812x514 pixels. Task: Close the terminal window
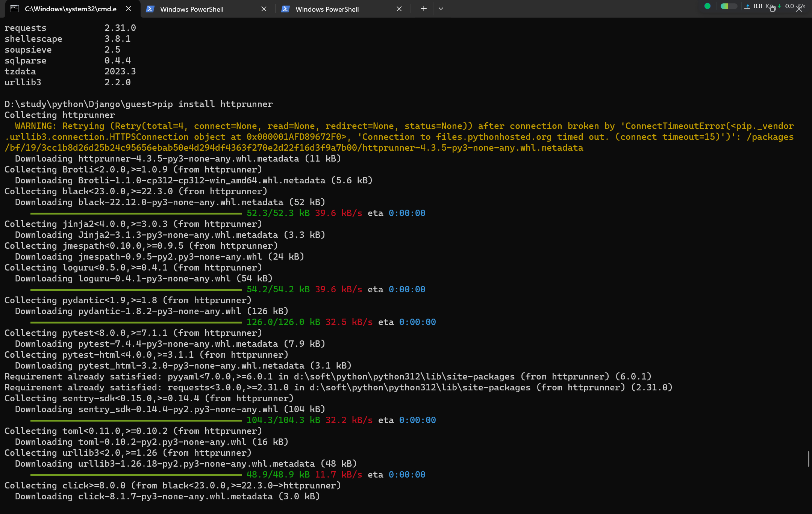click(799, 9)
